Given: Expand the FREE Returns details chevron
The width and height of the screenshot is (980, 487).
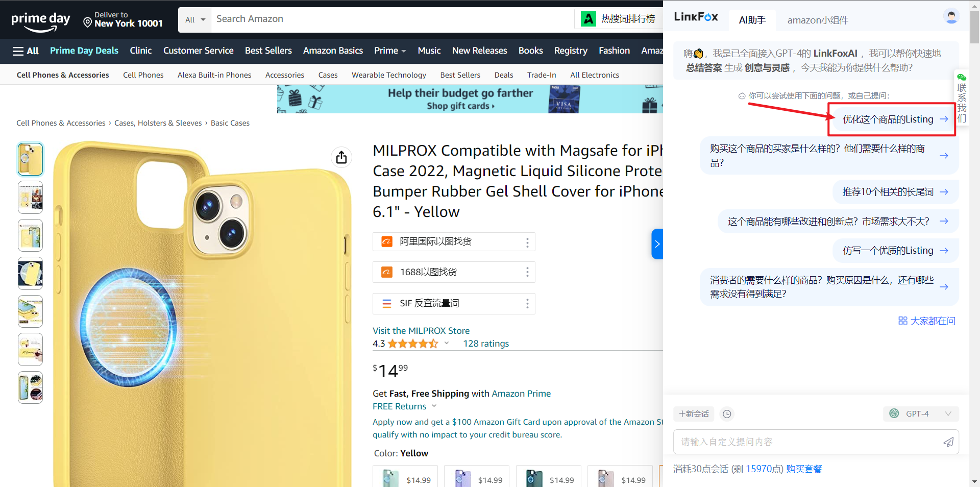Looking at the screenshot, I should (434, 406).
